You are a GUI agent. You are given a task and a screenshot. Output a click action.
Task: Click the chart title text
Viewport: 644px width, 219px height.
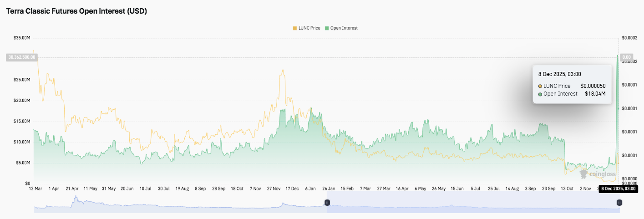point(76,12)
